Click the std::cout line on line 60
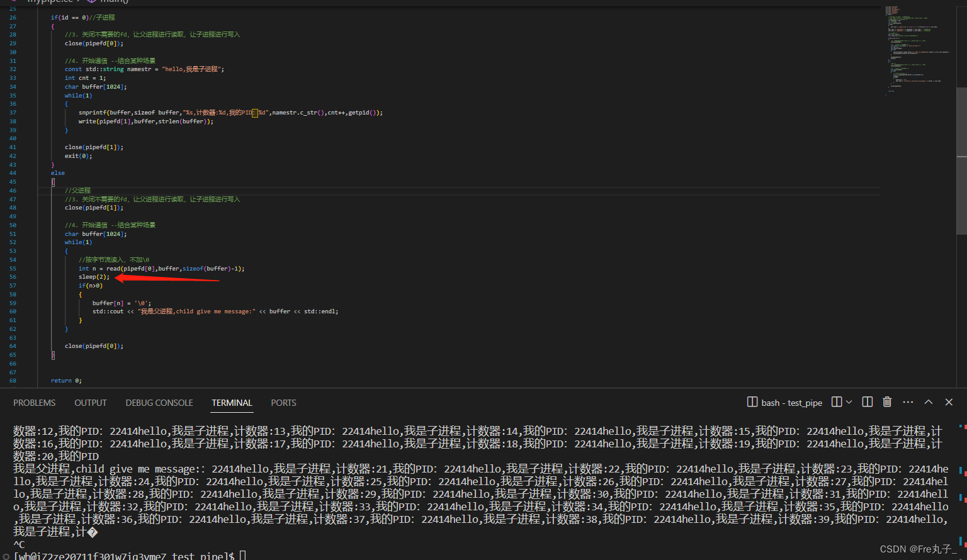The height and width of the screenshot is (560, 967). tap(215, 311)
